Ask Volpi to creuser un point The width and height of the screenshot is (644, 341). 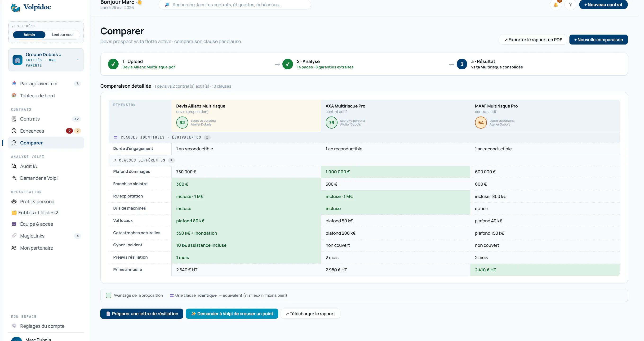pos(232,314)
